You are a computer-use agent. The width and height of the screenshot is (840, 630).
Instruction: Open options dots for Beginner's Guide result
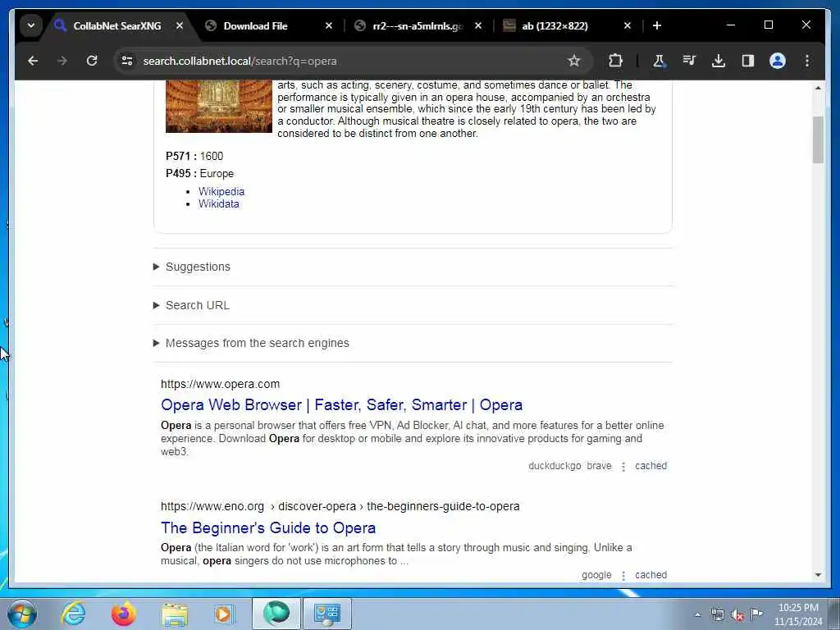pos(623,575)
